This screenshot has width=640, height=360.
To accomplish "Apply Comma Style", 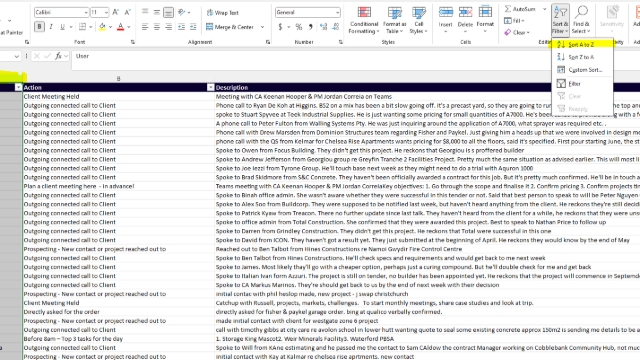I will tap(311, 27).
